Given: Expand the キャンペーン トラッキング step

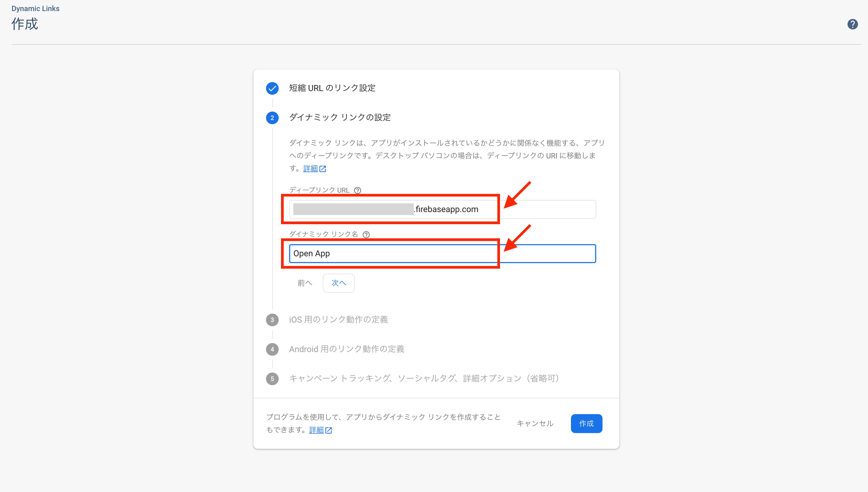Looking at the screenshot, I should 424,378.
